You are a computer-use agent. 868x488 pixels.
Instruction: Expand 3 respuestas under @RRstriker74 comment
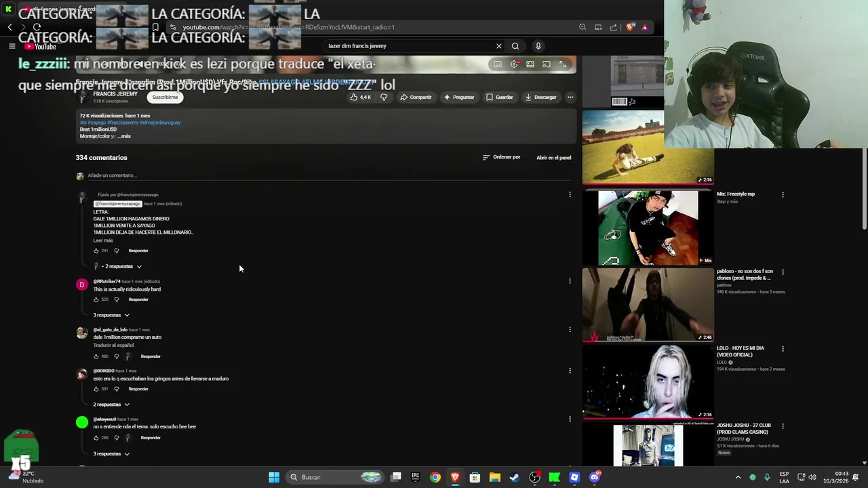pos(111,315)
